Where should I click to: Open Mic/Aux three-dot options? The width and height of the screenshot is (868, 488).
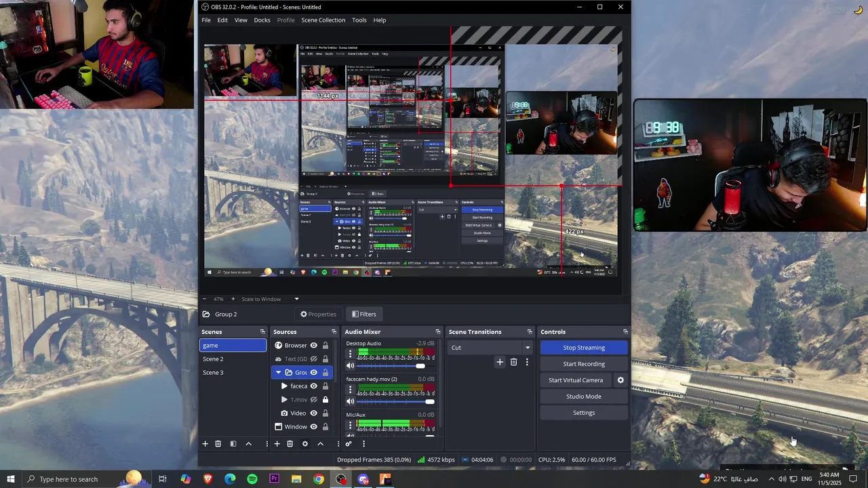point(351,425)
